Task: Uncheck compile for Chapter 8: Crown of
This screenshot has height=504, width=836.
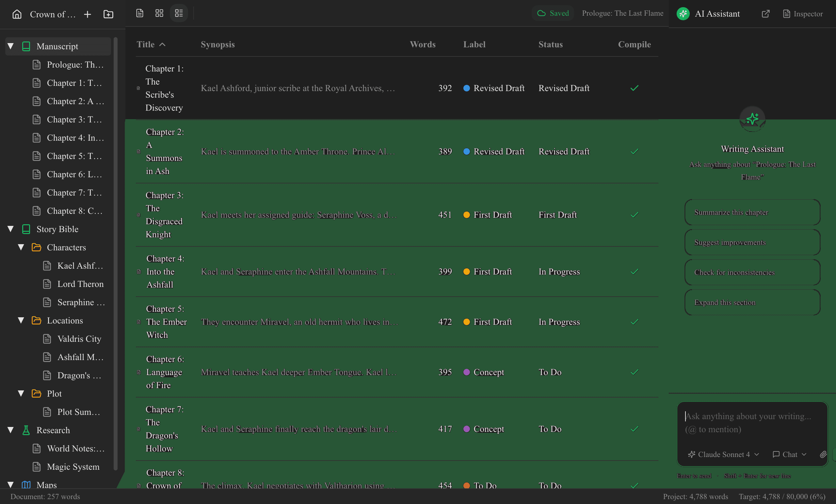Action: [x=635, y=485]
